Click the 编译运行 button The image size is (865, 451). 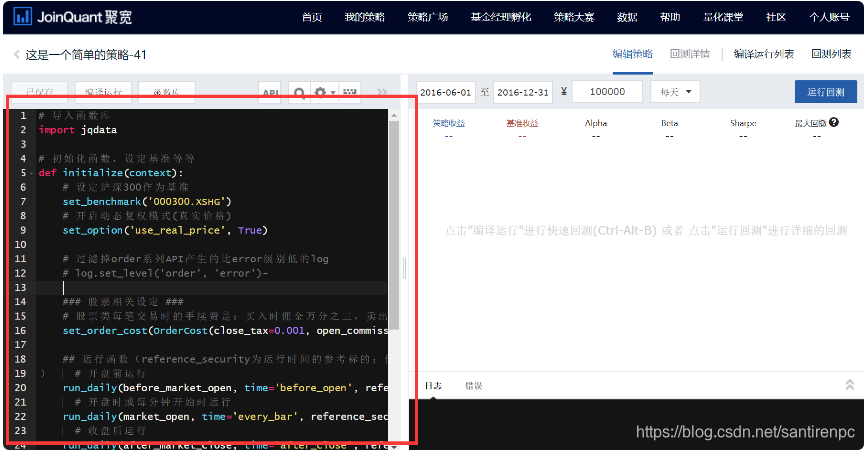[x=103, y=92]
